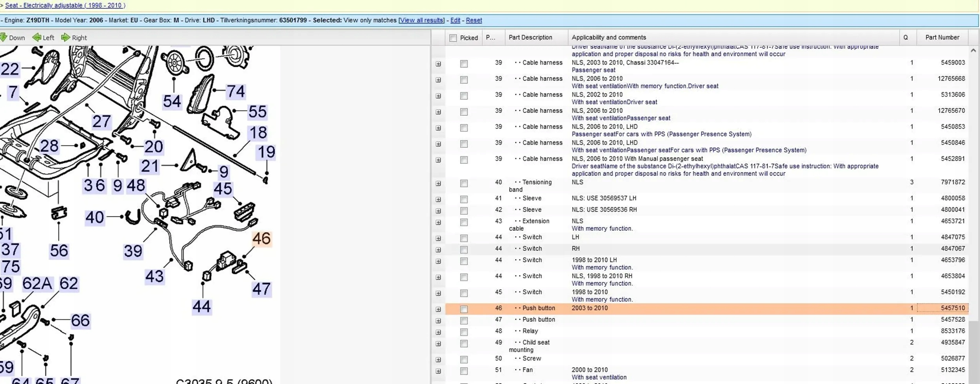Click part number 12765668 cell

point(951,78)
